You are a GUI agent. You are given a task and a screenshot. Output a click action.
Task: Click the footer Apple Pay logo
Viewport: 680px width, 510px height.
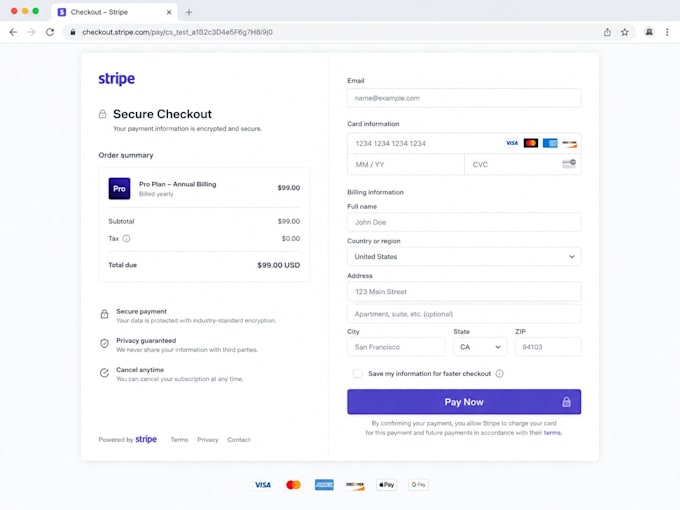pos(386,485)
